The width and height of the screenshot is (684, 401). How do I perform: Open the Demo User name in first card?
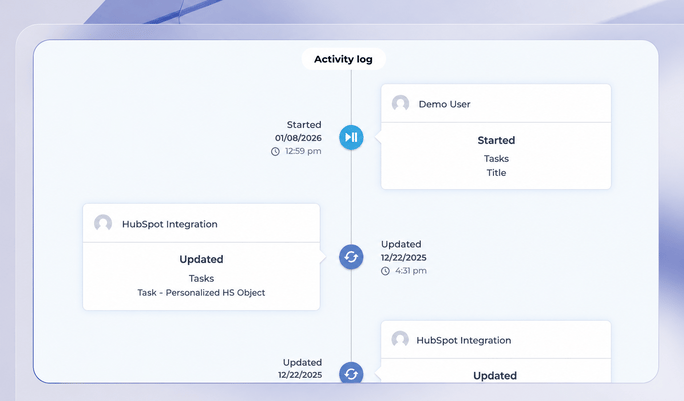point(445,104)
